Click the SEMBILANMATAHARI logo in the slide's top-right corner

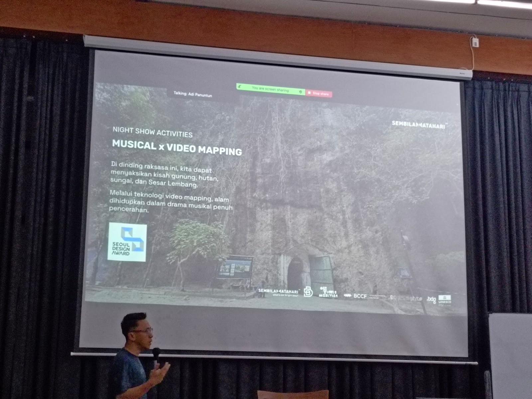[x=420, y=125]
